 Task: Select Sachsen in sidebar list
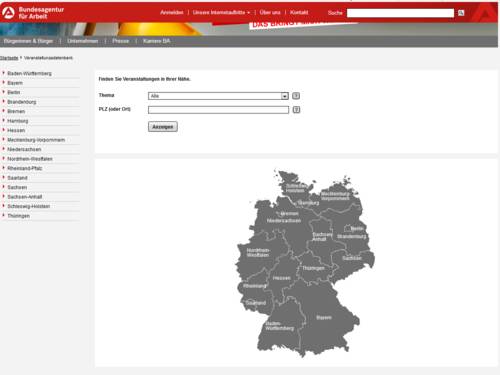click(x=17, y=187)
